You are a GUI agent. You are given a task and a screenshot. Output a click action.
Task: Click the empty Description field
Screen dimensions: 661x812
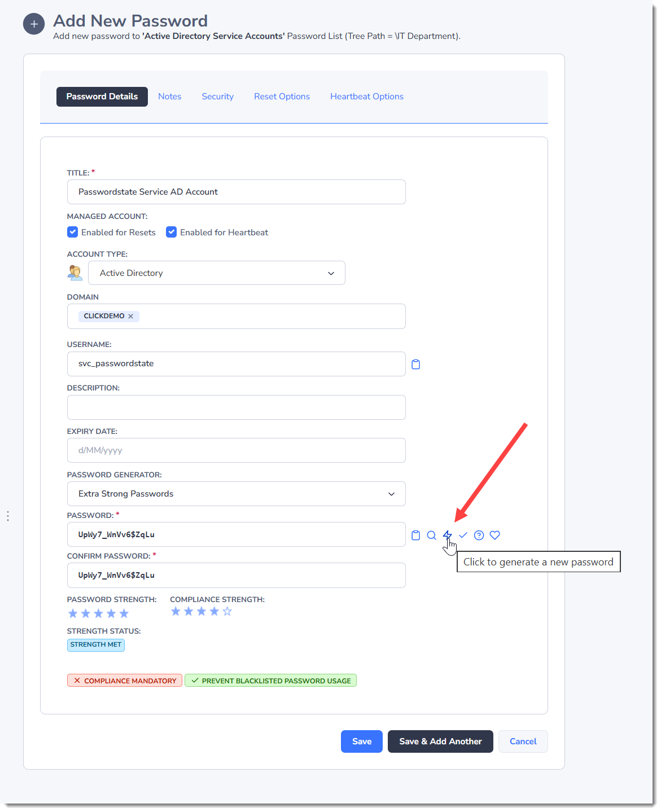pos(237,407)
